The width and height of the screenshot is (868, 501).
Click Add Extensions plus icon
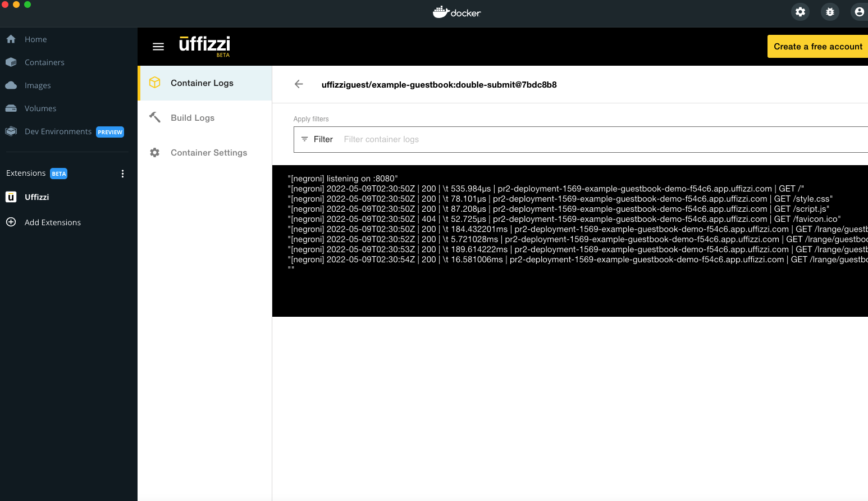(11, 222)
